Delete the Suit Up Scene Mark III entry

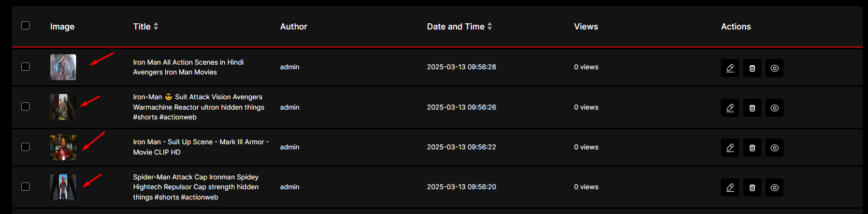click(x=752, y=147)
